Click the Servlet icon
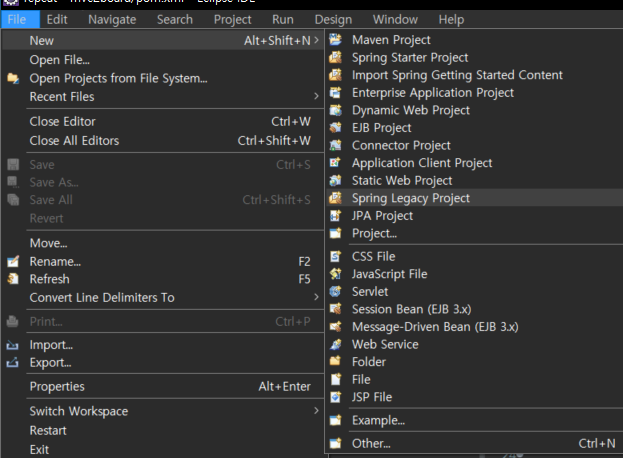This screenshot has width=623, height=458. [335, 292]
